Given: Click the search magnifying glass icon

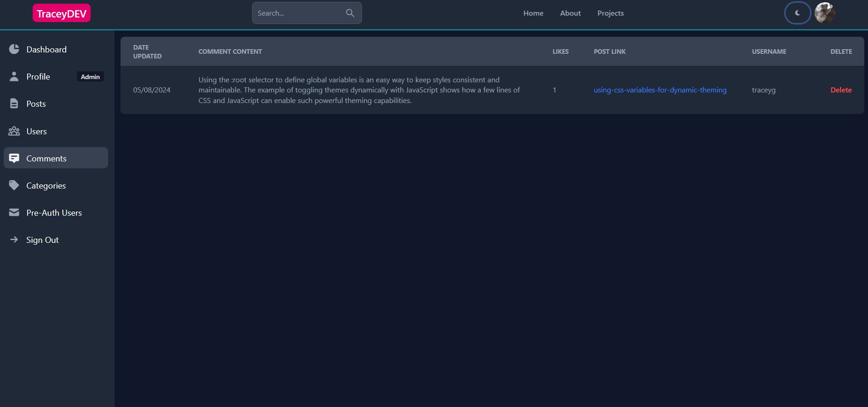Looking at the screenshot, I should point(350,13).
